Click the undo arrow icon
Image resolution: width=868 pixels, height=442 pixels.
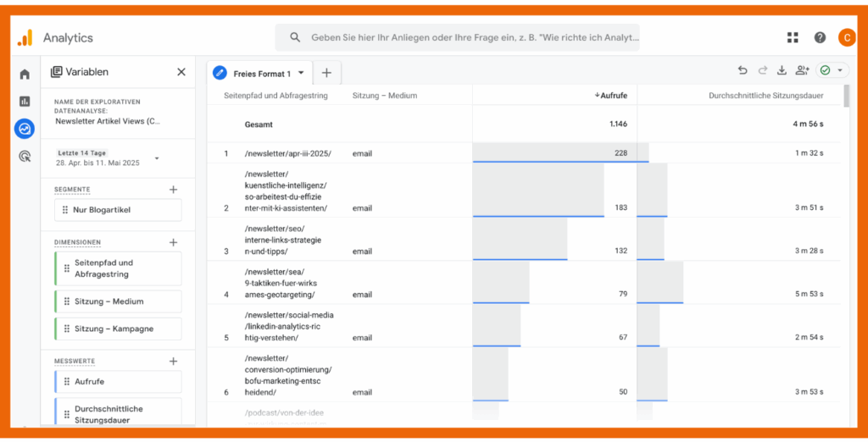click(x=743, y=71)
